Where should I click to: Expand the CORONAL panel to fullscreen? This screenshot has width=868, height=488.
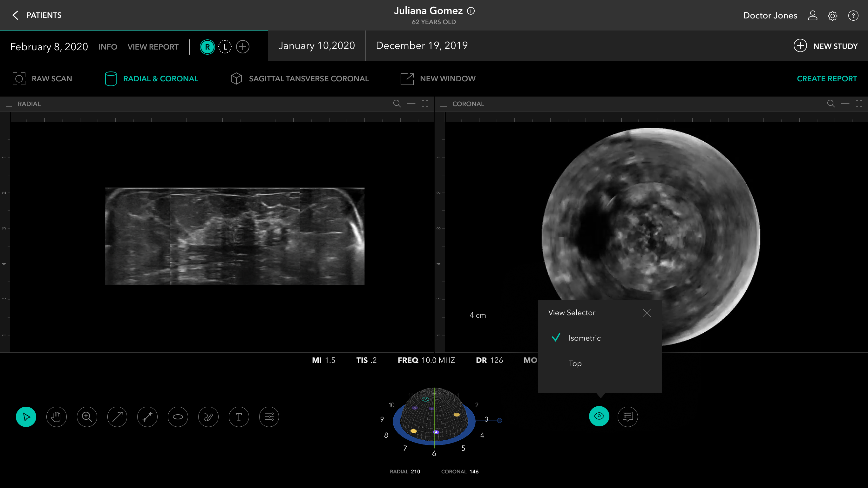[859, 104]
